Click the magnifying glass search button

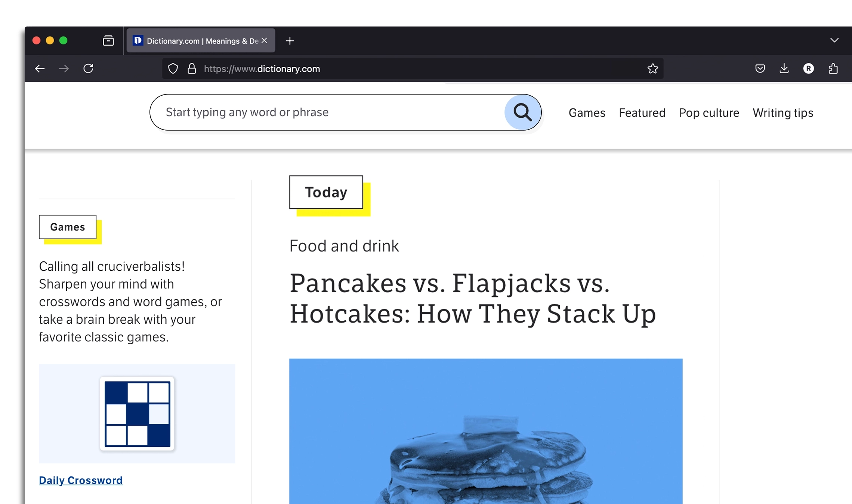tap(522, 112)
